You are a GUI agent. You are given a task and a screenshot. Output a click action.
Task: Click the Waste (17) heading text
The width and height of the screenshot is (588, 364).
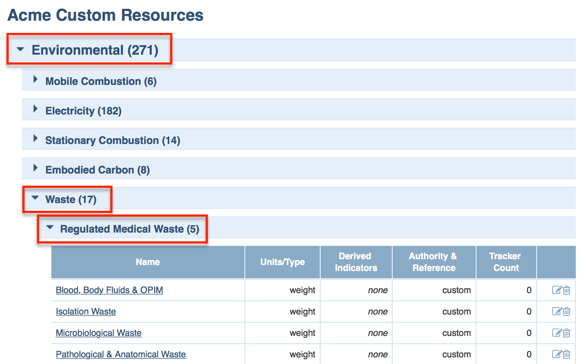coord(71,199)
